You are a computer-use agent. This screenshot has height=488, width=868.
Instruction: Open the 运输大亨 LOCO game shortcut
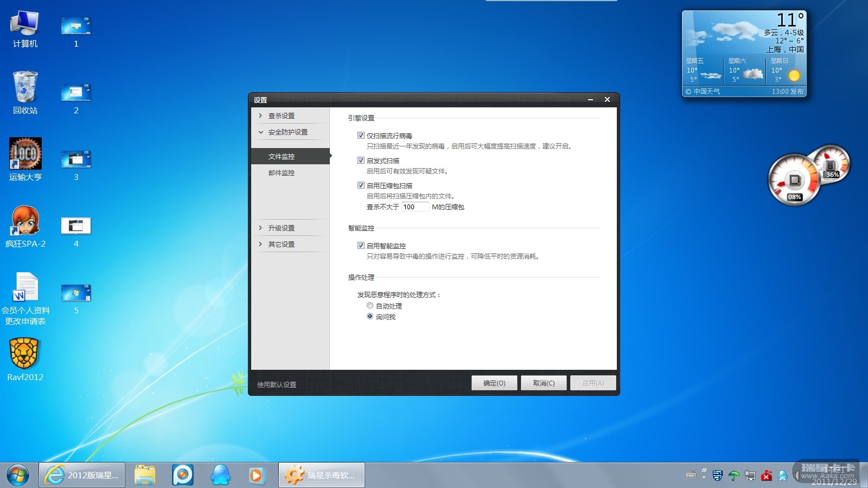pyautogui.click(x=25, y=154)
